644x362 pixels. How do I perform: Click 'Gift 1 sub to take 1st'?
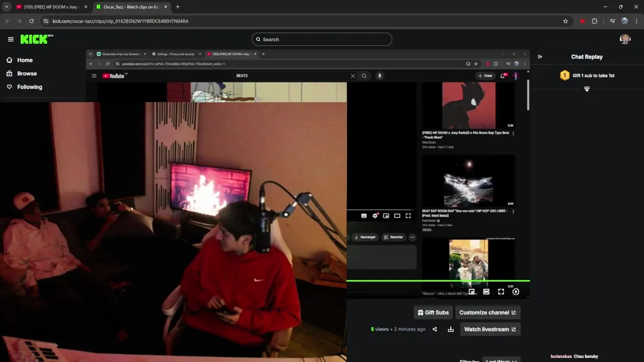(x=594, y=75)
